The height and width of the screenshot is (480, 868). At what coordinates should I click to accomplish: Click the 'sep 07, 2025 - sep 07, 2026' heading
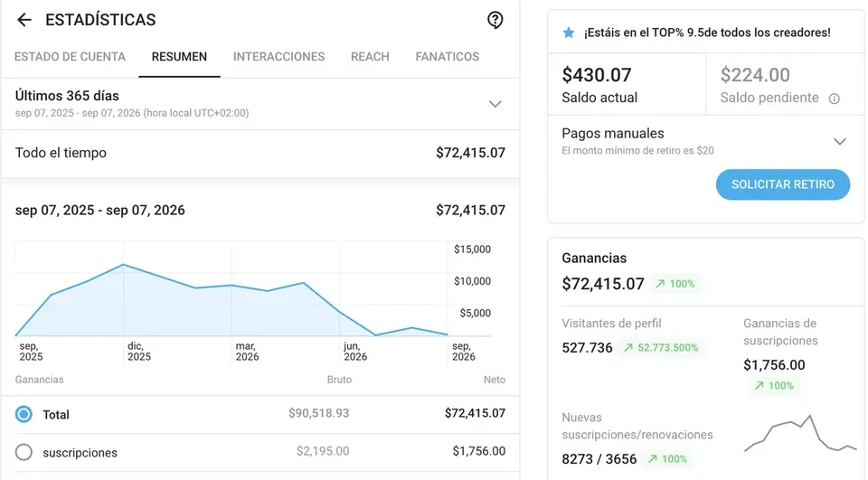click(x=99, y=211)
